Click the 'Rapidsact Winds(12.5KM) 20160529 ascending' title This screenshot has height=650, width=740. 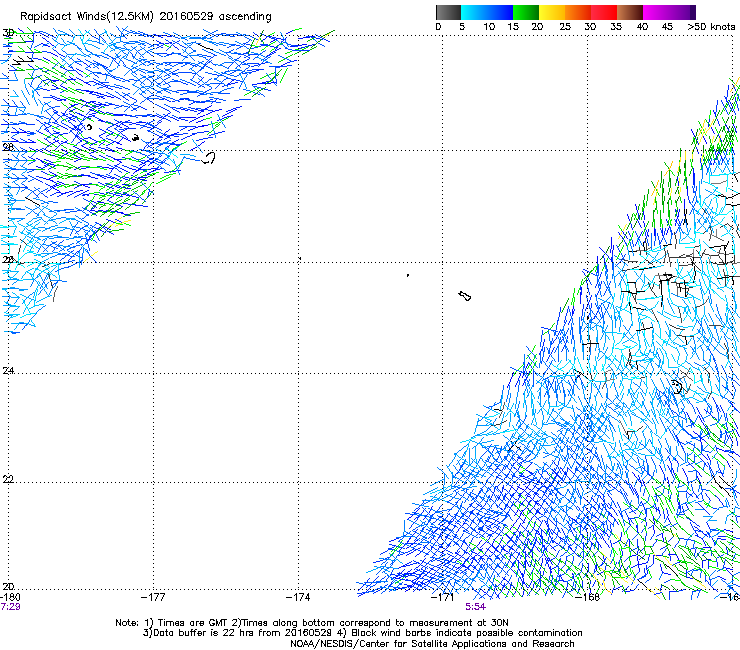point(146,17)
